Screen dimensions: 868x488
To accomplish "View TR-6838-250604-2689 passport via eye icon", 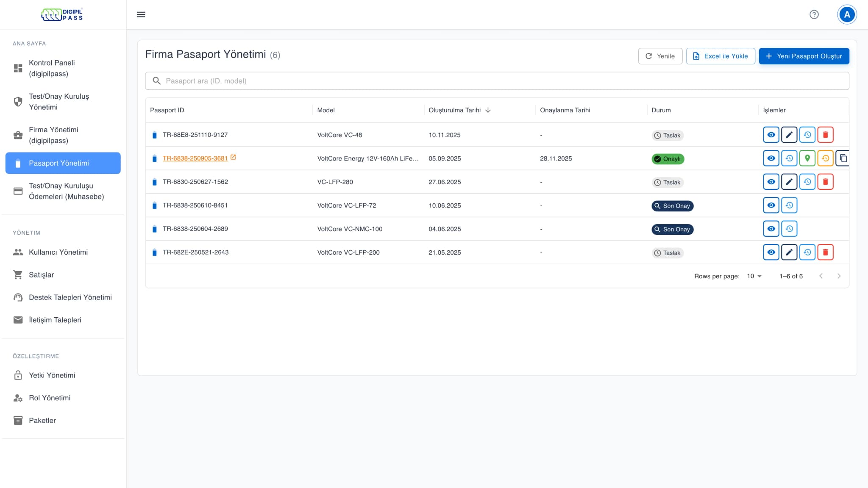I will pyautogui.click(x=771, y=229).
